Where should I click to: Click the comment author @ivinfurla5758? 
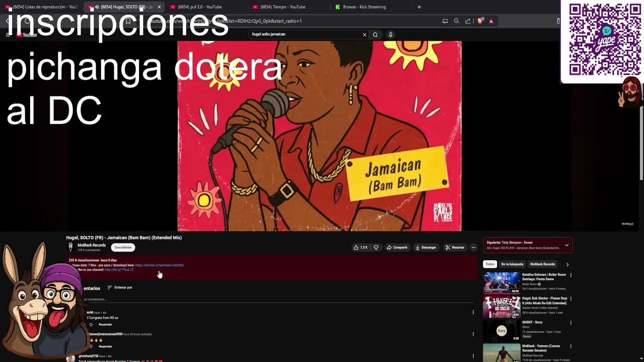point(88,356)
